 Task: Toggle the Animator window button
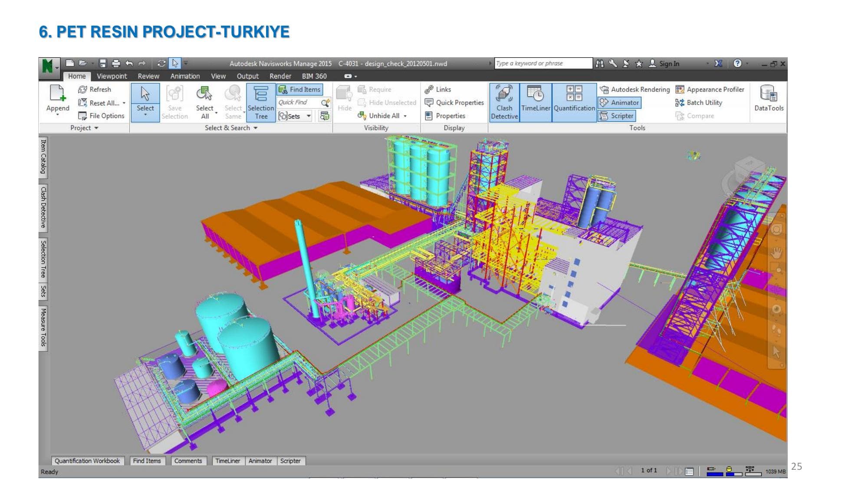tap(619, 103)
